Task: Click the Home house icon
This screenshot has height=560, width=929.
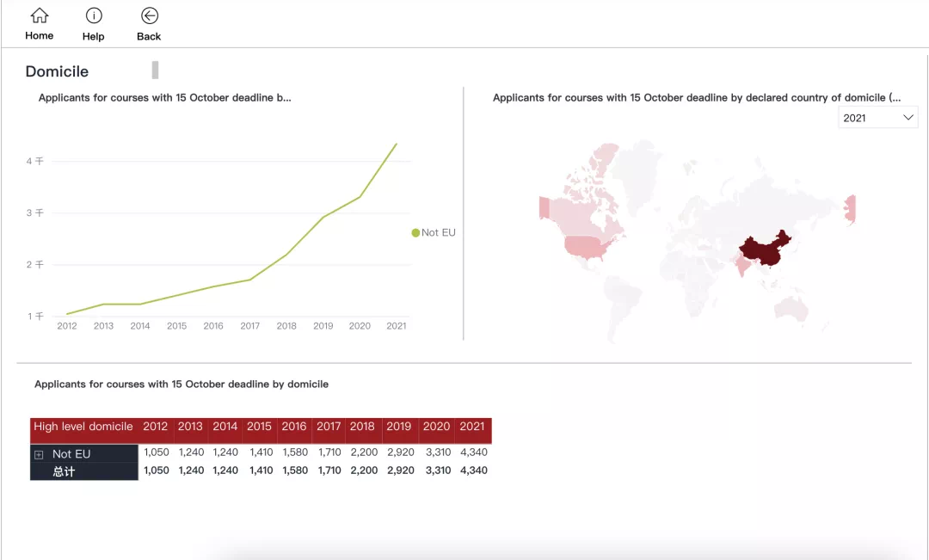Action: pyautogui.click(x=40, y=15)
